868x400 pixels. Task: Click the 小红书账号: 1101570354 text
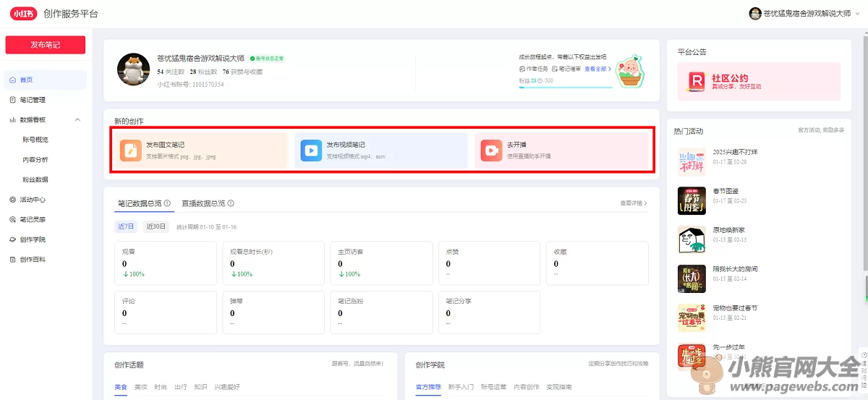coord(190,85)
